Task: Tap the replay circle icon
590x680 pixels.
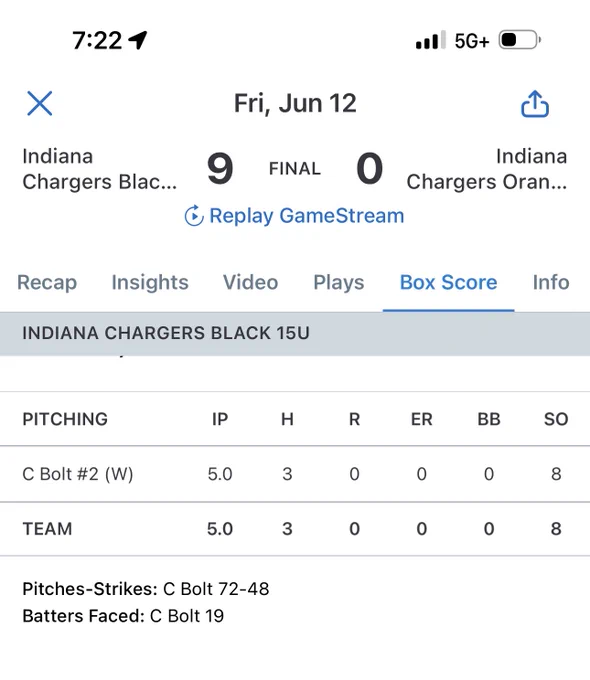Action: click(x=194, y=216)
